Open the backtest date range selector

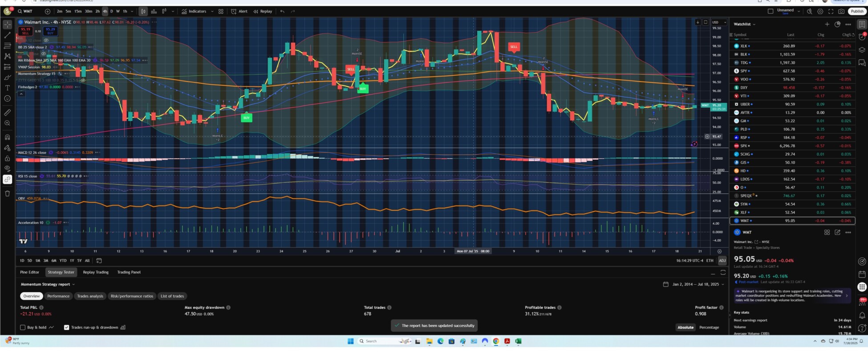(694, 284)
